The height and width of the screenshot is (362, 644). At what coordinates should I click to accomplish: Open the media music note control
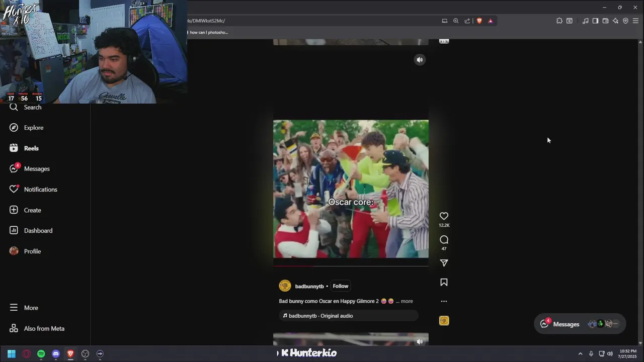coord(585,21)
